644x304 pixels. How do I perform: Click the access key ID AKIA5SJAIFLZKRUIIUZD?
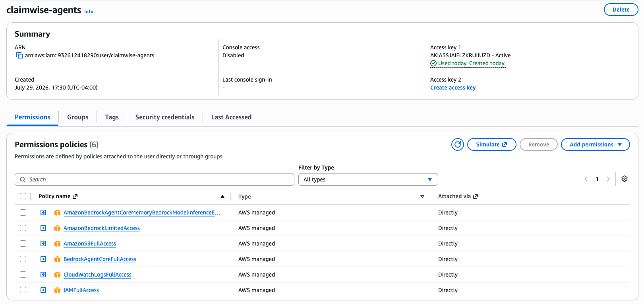click(460, 55)
